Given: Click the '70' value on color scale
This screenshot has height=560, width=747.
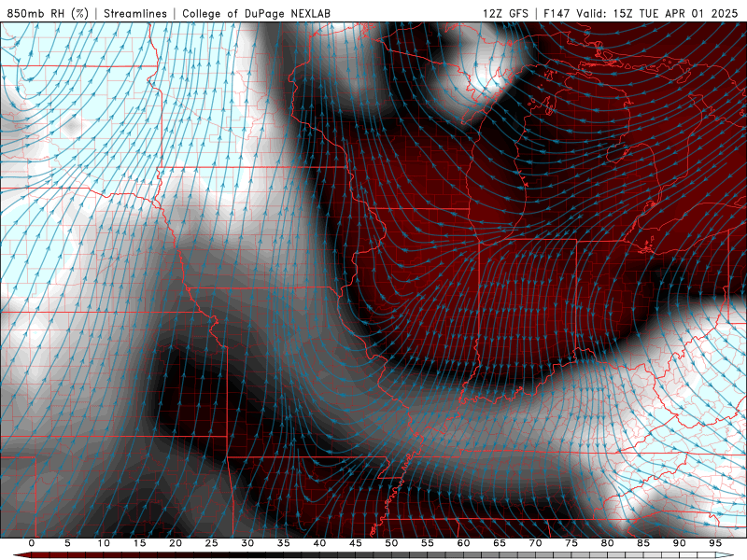Looking at the screenshot, I should click(x=535, y=543).
